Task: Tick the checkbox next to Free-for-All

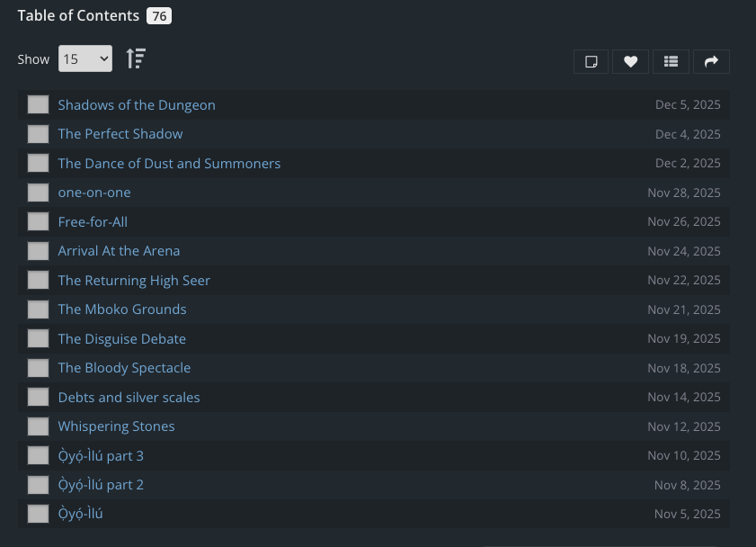Action: [38, 221]
